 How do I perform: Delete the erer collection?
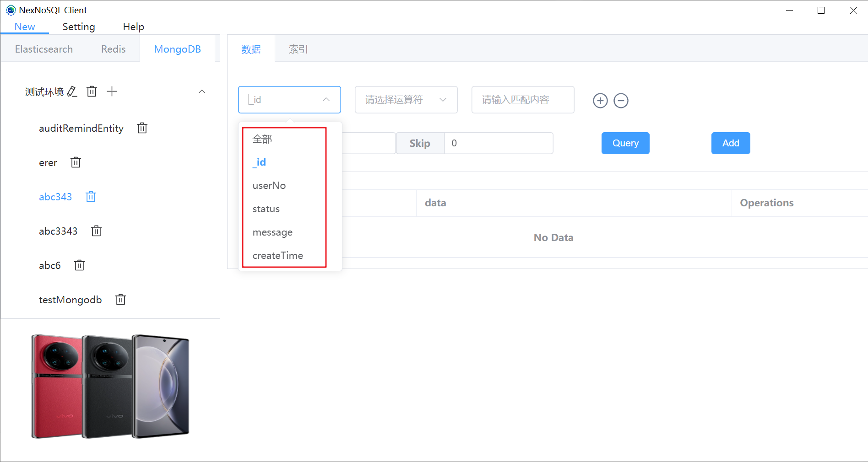coord(76,162)
